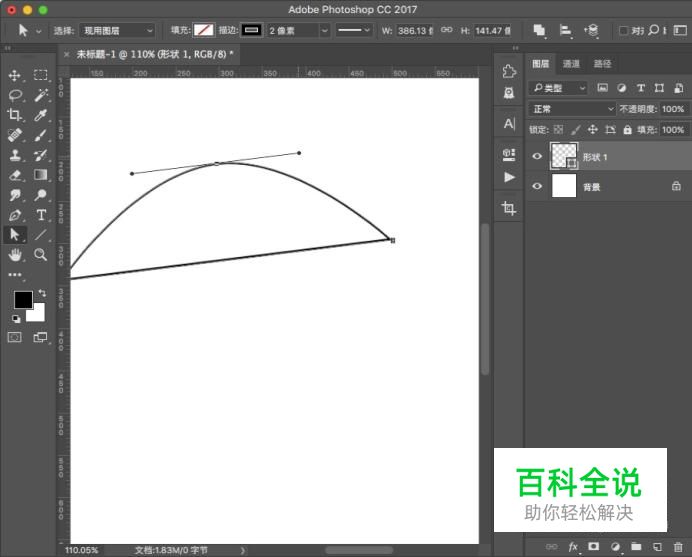This screenshot has height=557, width=692.
Task: Select the Lasso tool
Action: tap(15, 95)
